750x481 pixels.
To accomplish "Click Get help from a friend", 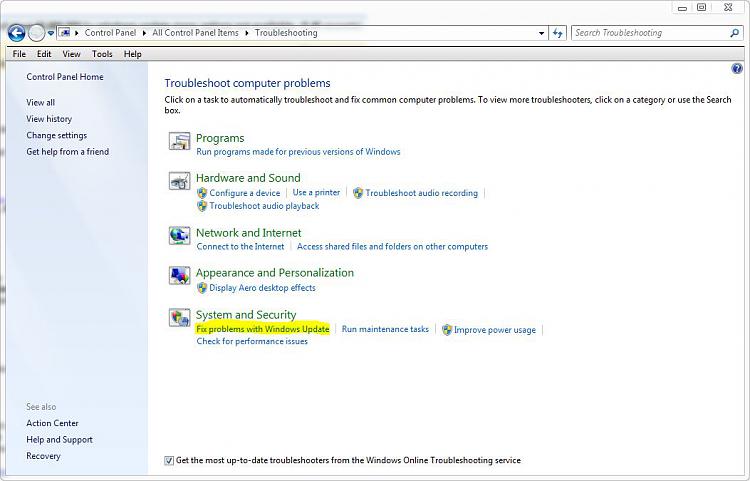I will click(67, 152).
